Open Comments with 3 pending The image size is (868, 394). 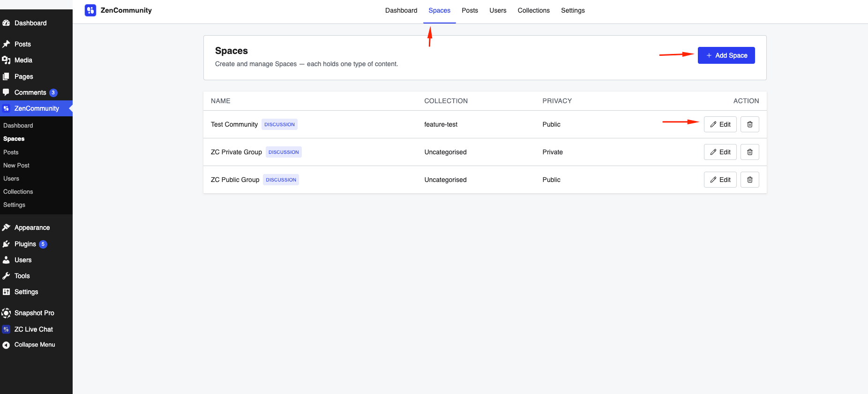pyautogui.click(x=30, y=92)
